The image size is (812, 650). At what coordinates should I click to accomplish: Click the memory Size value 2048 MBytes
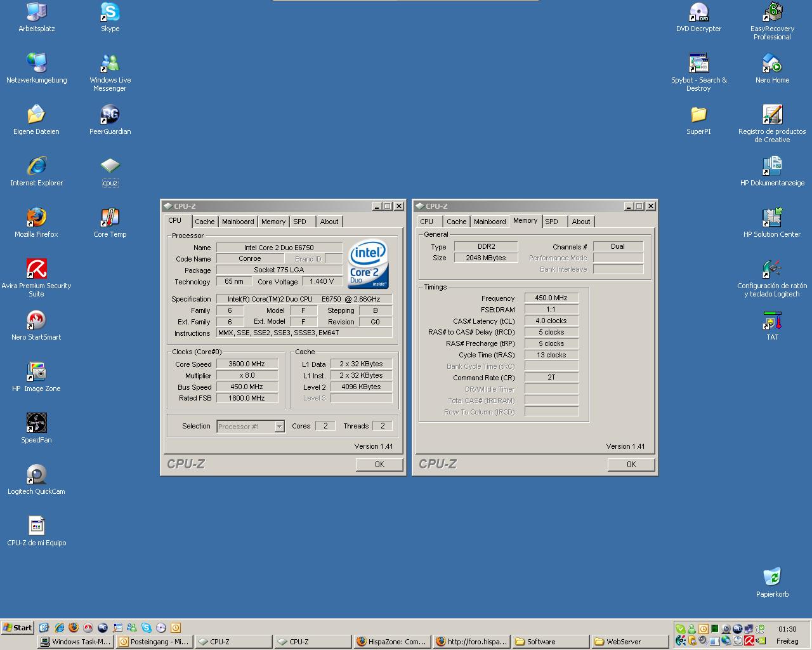coord(486,258)
